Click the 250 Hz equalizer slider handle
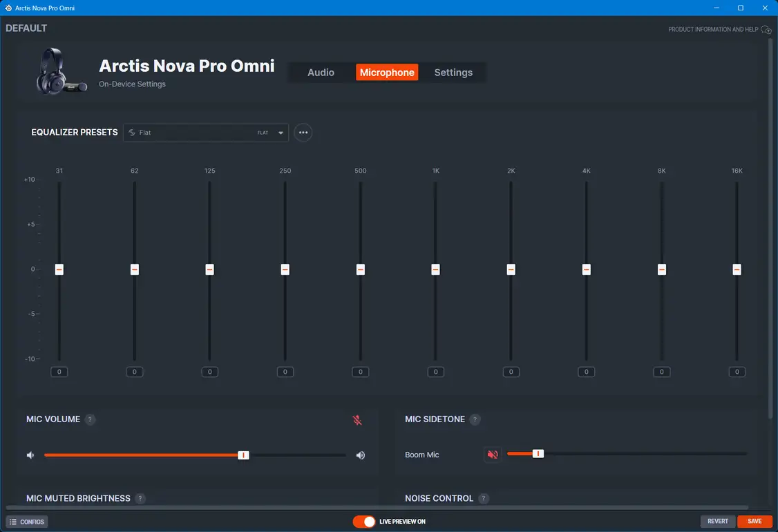778x532 pixels. pos(285,269)
